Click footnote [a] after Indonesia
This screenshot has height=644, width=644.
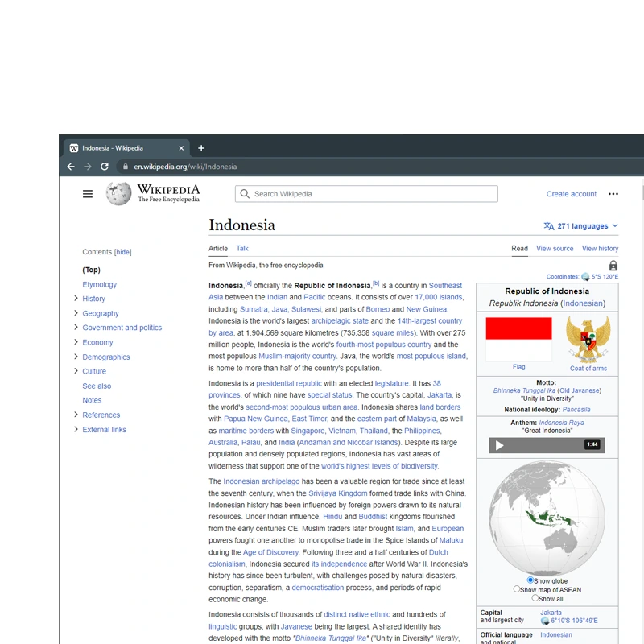[x=248, y=283]
